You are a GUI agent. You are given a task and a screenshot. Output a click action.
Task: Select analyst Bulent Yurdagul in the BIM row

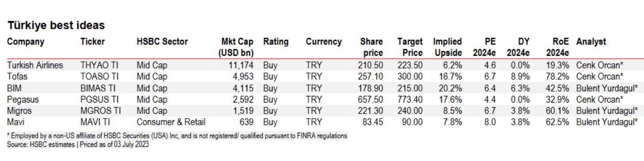pyautogui.click(x=607, y=87)
